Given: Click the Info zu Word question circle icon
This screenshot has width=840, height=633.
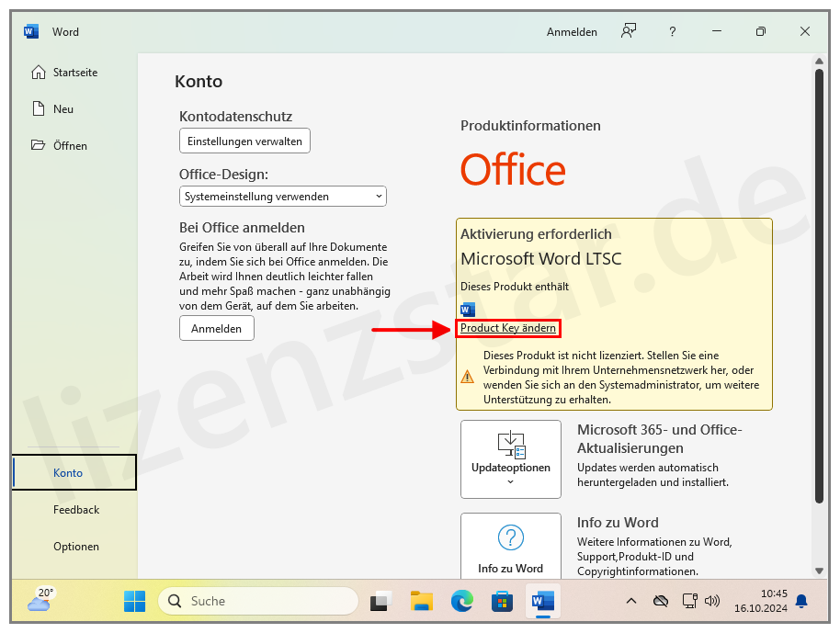Looking at the screenshot, I should point(511,537).
